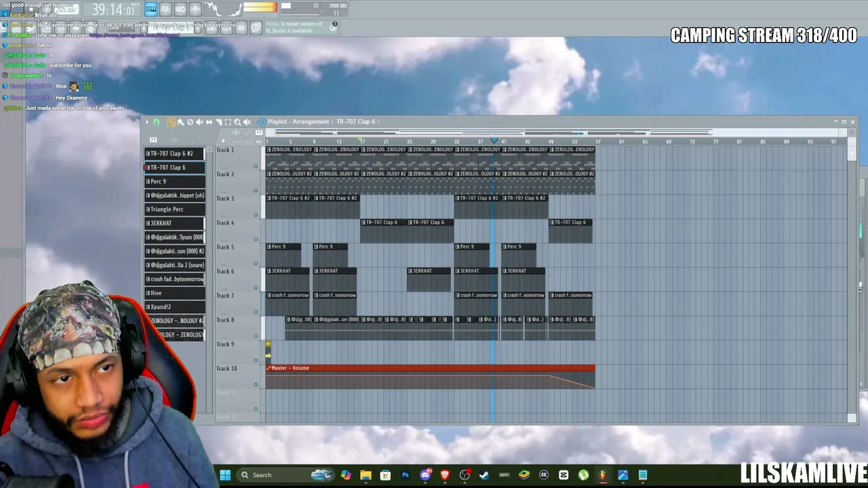The width and height of the screenshot is (868, 488).
Task: Select Hive in the picker list
Action: coord(174,293)
